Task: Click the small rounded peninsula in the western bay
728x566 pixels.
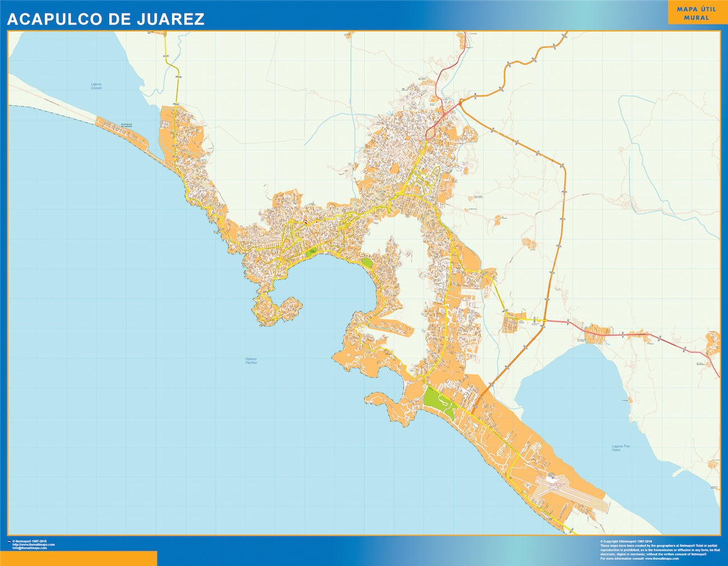Action: [x=276, y=309]
